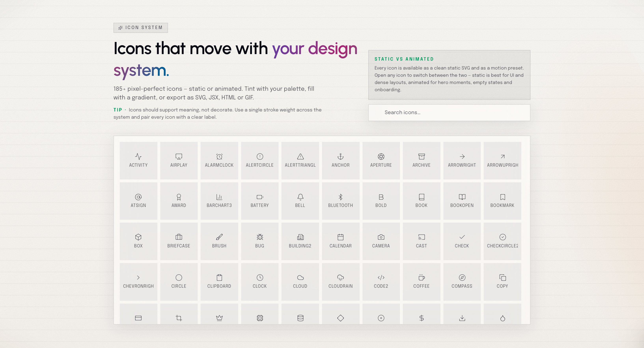Viewport: 644px width, 348px height.
Task: Select the Briefcase icon tile
Action: click(x=179, y=241)
